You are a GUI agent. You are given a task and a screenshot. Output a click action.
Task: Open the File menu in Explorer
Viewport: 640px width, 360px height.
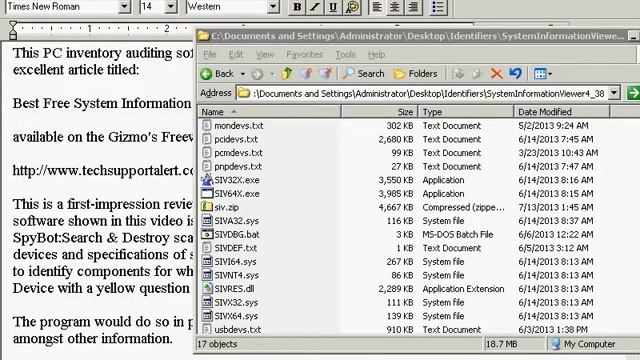pyautogui.click(x=209, y=55)
